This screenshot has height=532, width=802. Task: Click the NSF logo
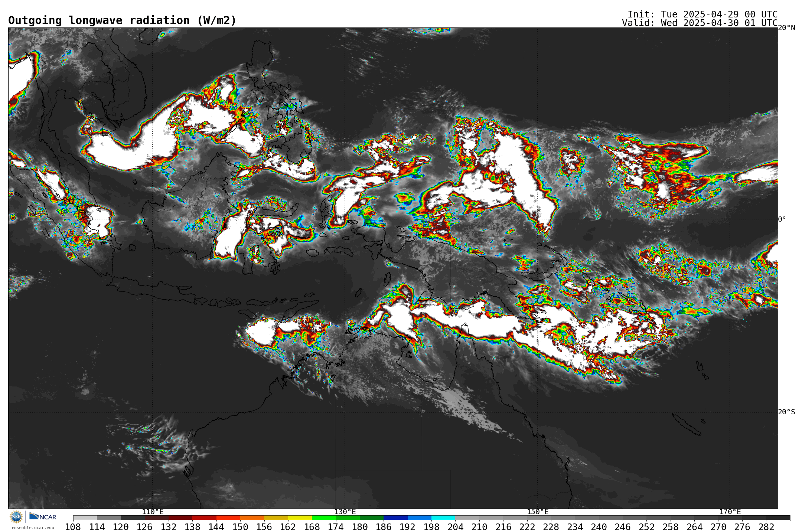[16, 516]
